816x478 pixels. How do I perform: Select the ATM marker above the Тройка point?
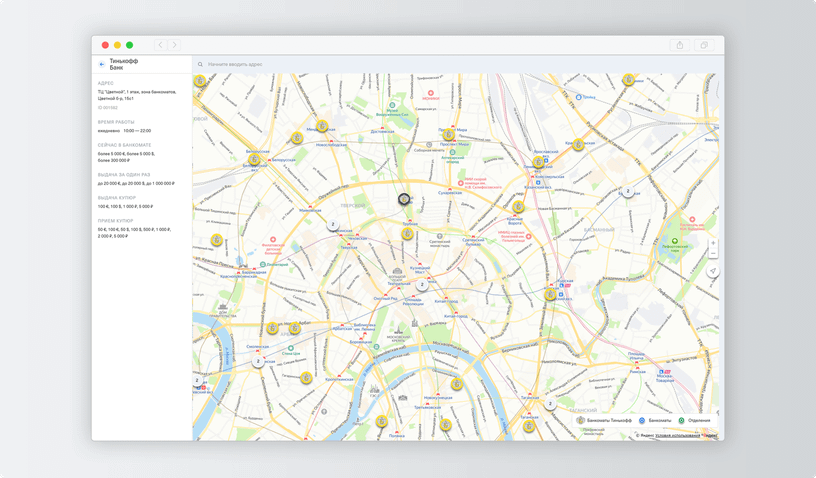point(629,80)
